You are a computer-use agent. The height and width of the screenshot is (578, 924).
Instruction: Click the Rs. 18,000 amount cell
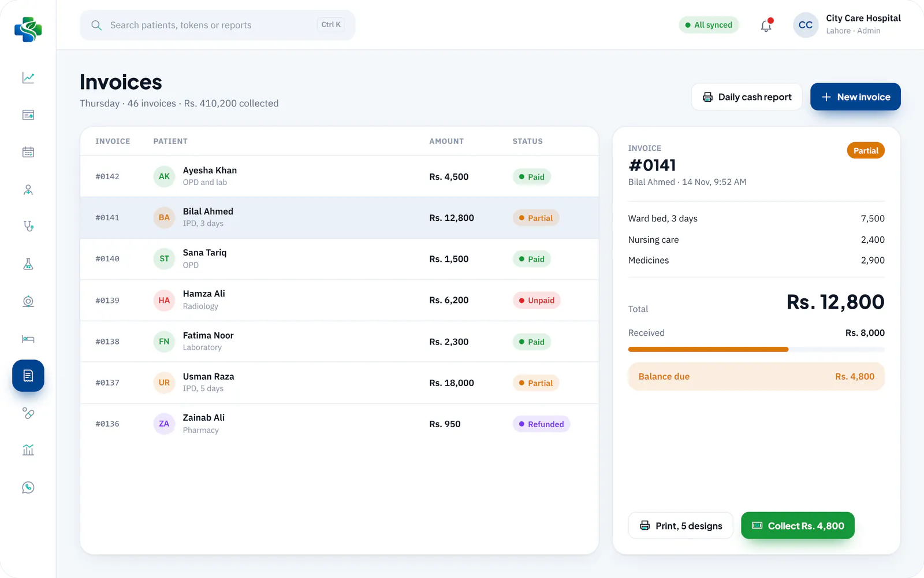(452, 383)
